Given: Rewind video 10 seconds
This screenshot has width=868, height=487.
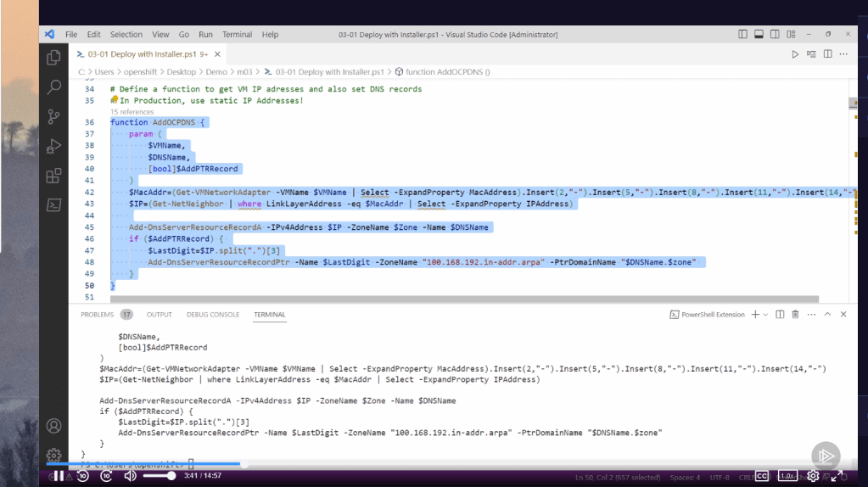Looking at the screenshot, I should click(83, 476).
